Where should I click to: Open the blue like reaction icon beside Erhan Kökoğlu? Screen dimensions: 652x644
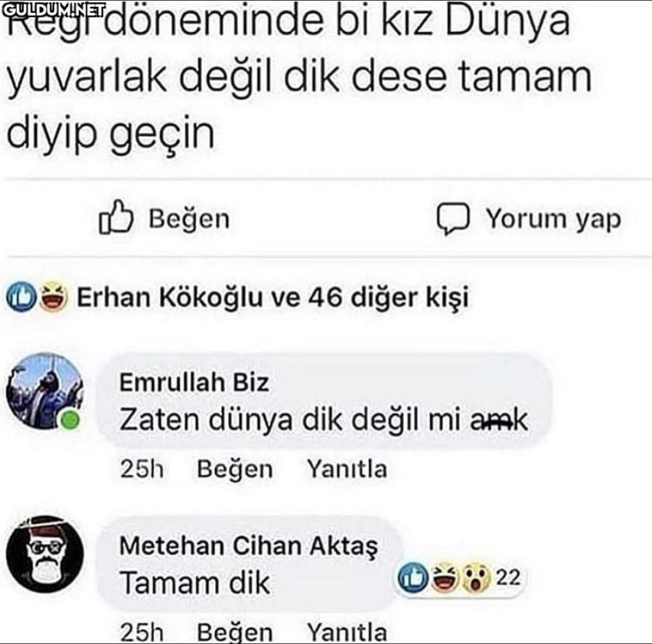(21, 297)
